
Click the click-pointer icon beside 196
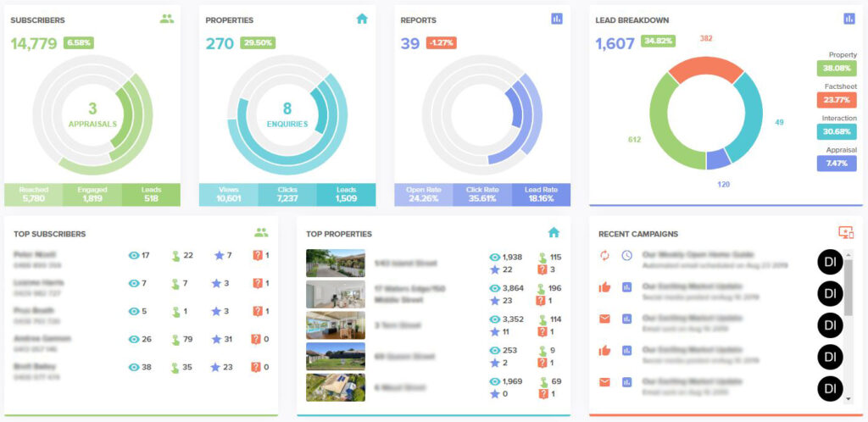pos(542,288)
